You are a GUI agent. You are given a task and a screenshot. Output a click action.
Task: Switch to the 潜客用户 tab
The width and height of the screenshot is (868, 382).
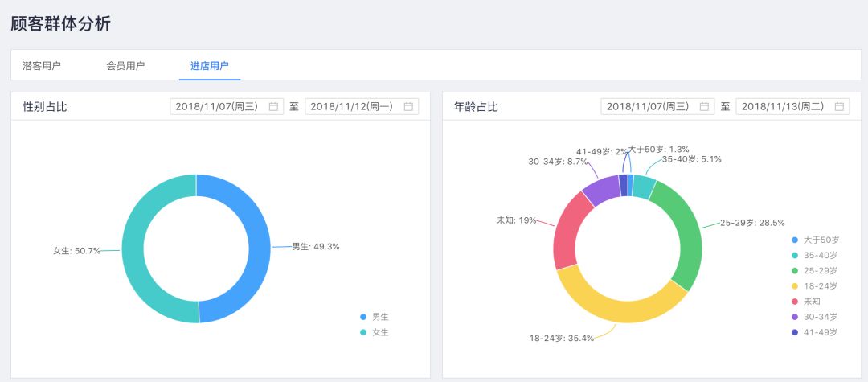point(42,66)
